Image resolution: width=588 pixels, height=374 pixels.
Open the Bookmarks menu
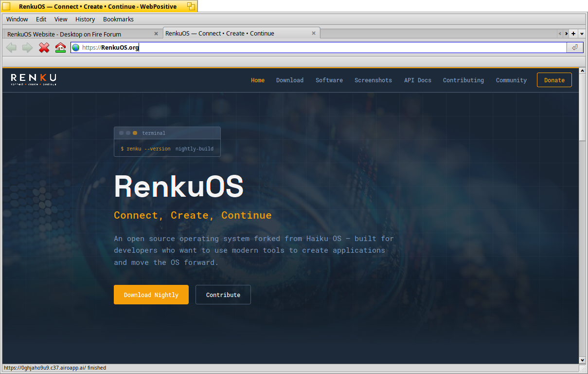click(x=118, y=19)
